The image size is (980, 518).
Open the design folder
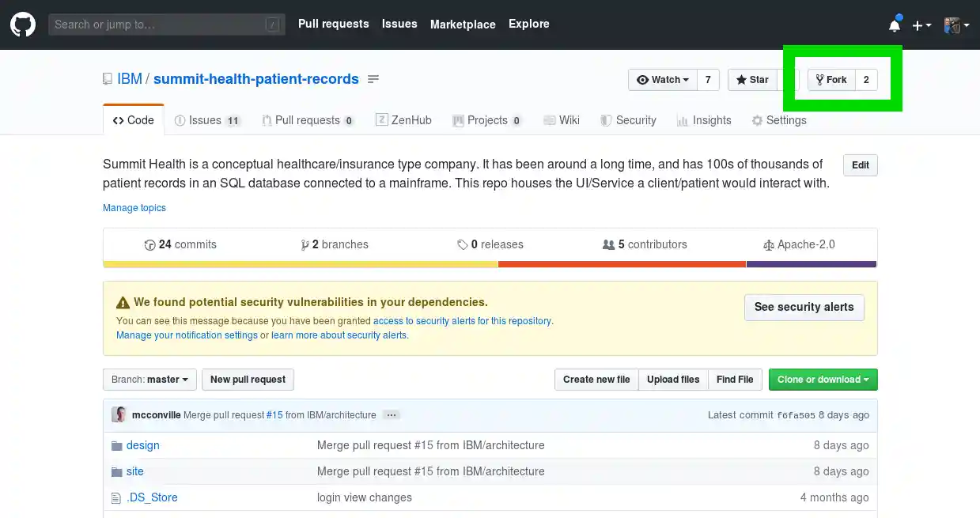point(142,445)
